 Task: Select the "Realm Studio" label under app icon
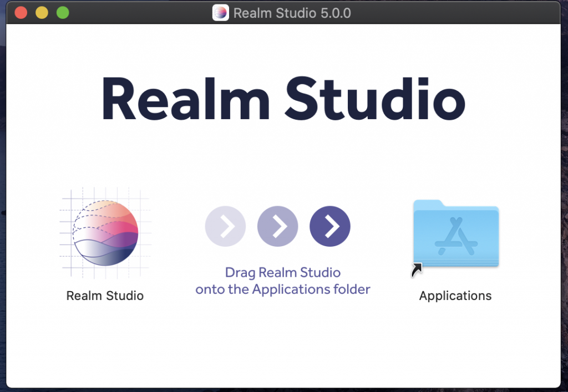click(x=105, y=296)
